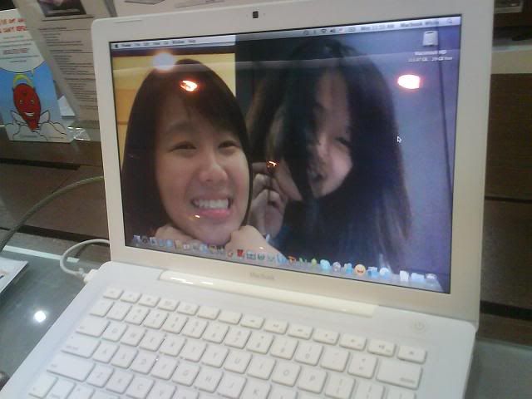532x399 pixels.
Task: Open the battery status icon in the menu bar
Action: pos(352,30)
